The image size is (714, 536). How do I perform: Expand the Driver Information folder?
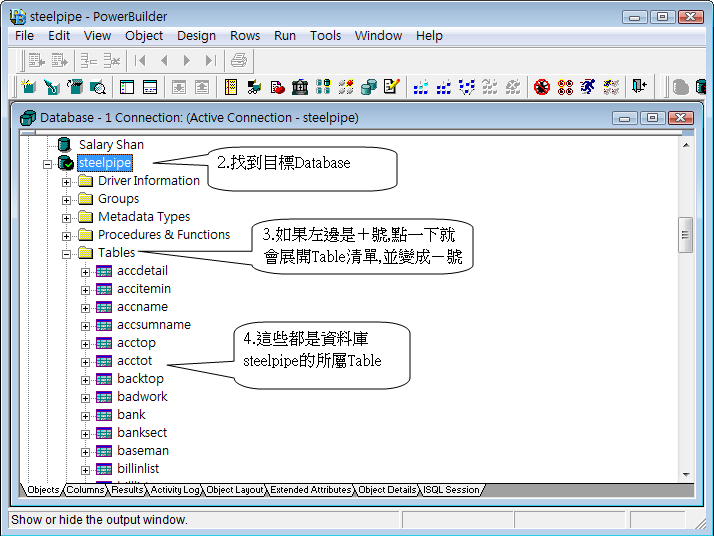pos(66,182)
